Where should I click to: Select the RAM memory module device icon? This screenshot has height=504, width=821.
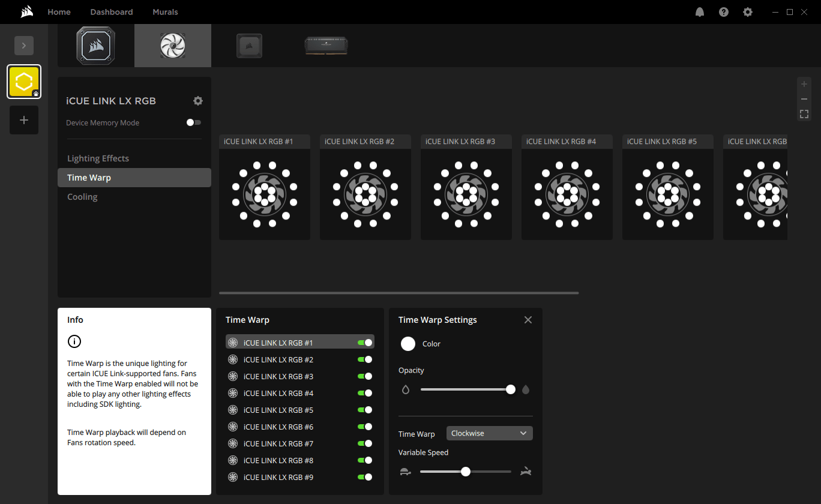tap(326, 46)
